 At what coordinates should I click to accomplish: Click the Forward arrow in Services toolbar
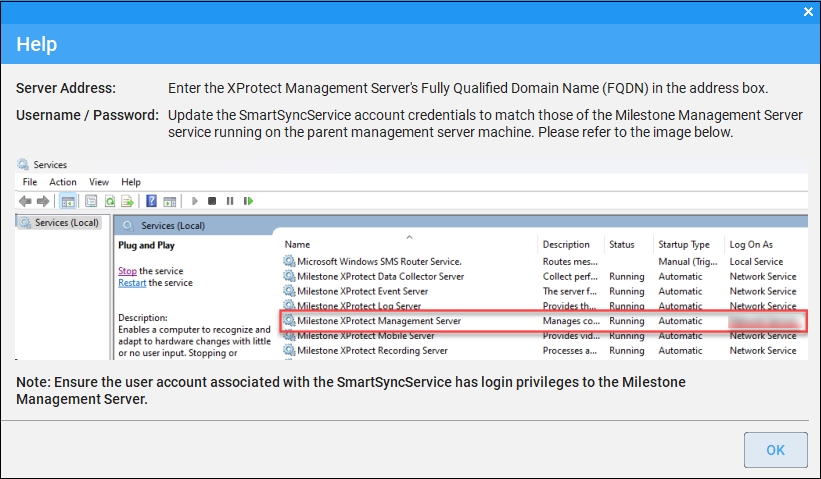point(41,201)
